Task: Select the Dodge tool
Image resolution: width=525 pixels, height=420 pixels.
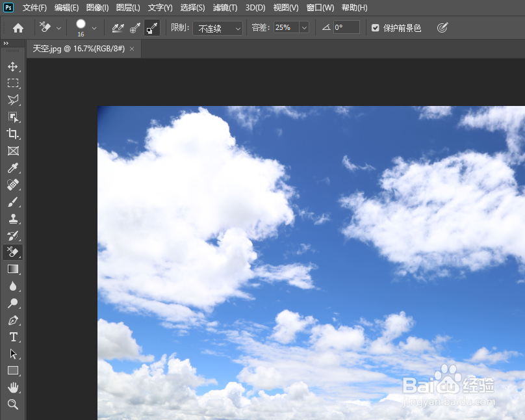Action: 13,303
